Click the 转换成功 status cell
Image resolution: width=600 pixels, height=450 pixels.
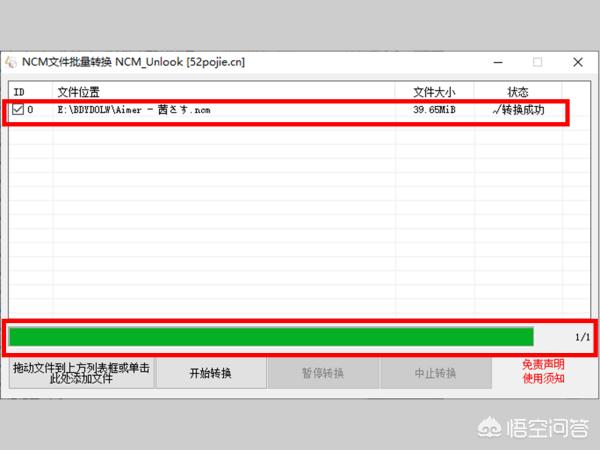(520, 110)
